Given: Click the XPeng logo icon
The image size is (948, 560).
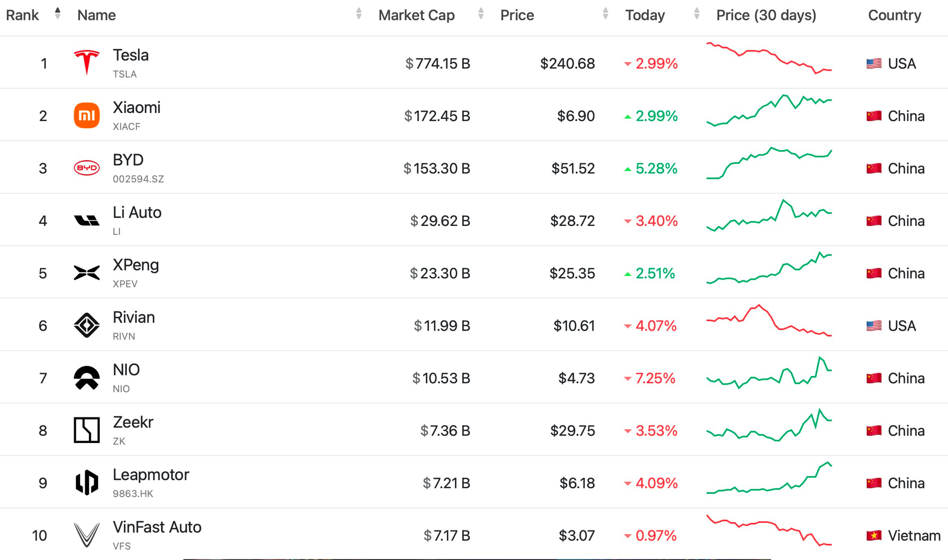Looking at the screenshot, I should coord(86,272).
